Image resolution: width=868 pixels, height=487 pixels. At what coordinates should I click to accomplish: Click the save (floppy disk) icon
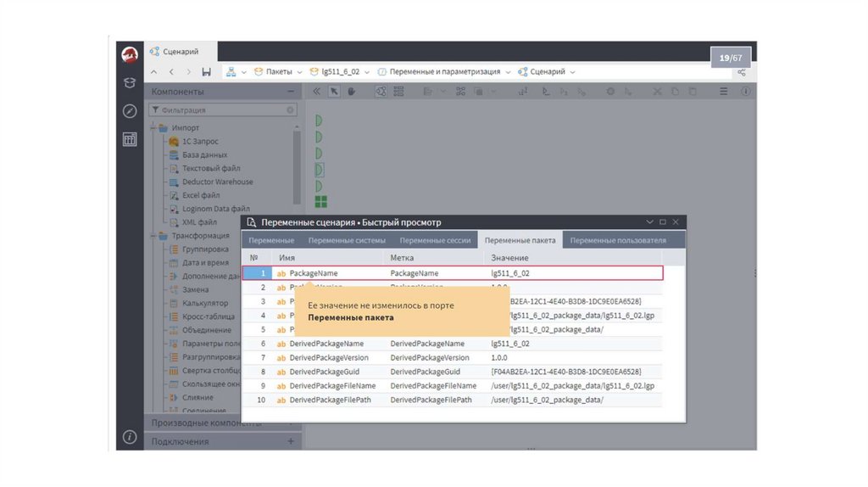tap(207, 72)
